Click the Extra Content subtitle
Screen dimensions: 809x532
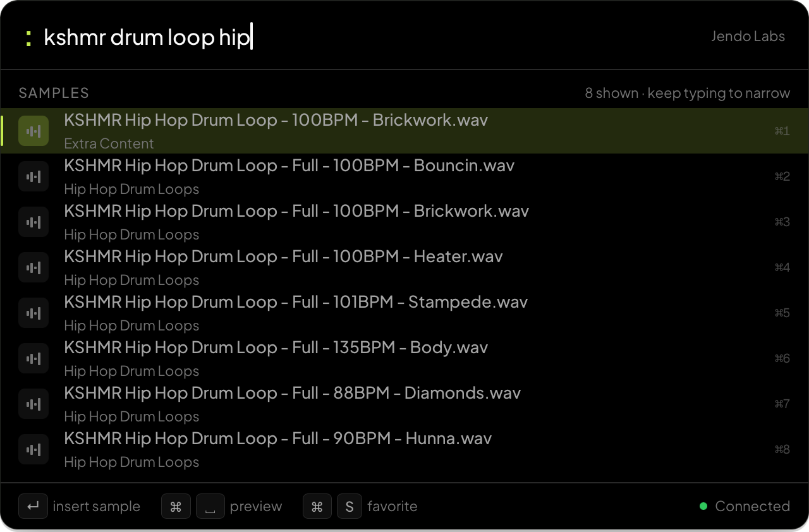point(109,143)
